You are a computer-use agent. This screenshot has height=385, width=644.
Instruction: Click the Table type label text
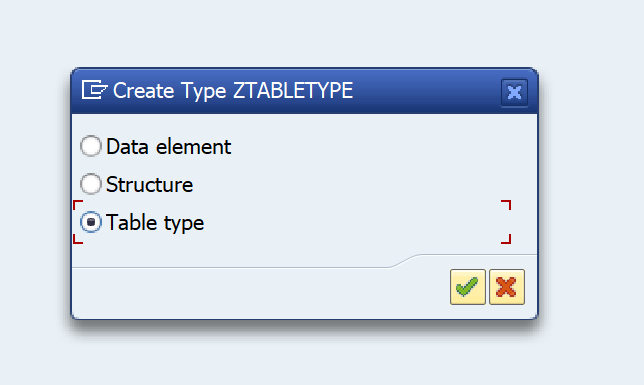(x=155, y=223)
